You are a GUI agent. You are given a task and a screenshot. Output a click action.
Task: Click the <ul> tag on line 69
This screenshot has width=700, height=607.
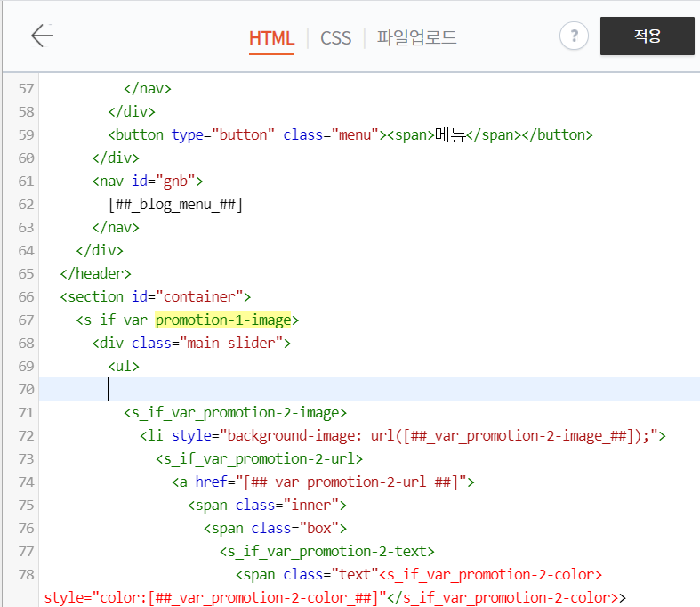point(124,367)
